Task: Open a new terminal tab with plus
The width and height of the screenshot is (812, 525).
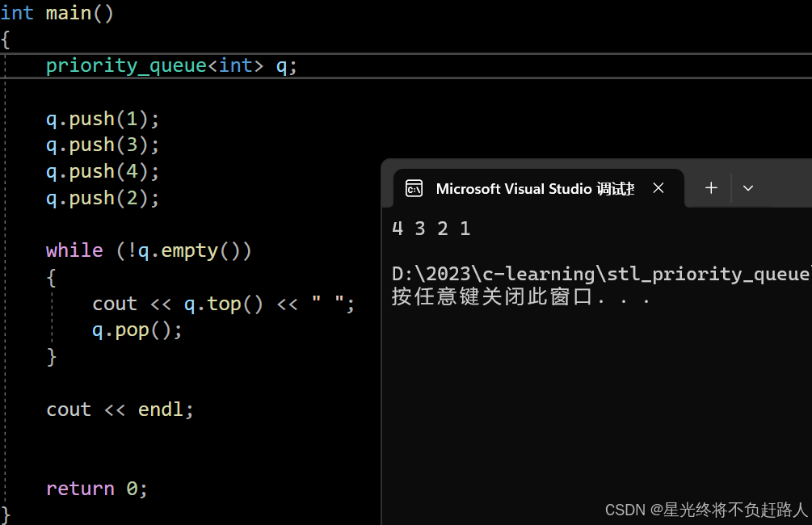Action: 711,188
